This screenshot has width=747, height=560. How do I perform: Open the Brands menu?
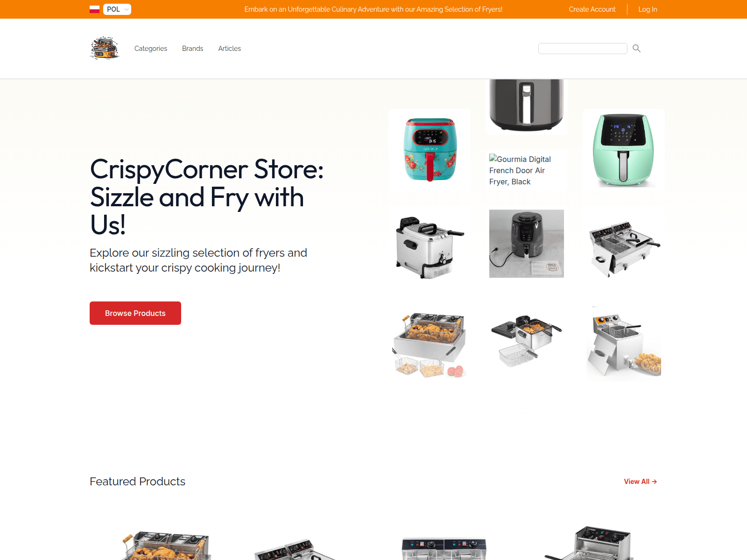click(x=192, y=49)
